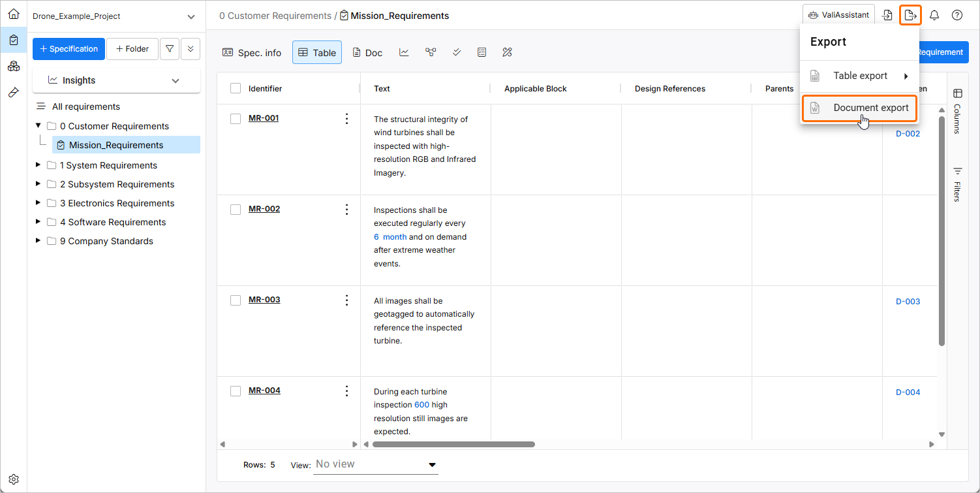This screenshot has height=493, width=980.
Task: Click the export icon in top bar
Action: [910, 15]
